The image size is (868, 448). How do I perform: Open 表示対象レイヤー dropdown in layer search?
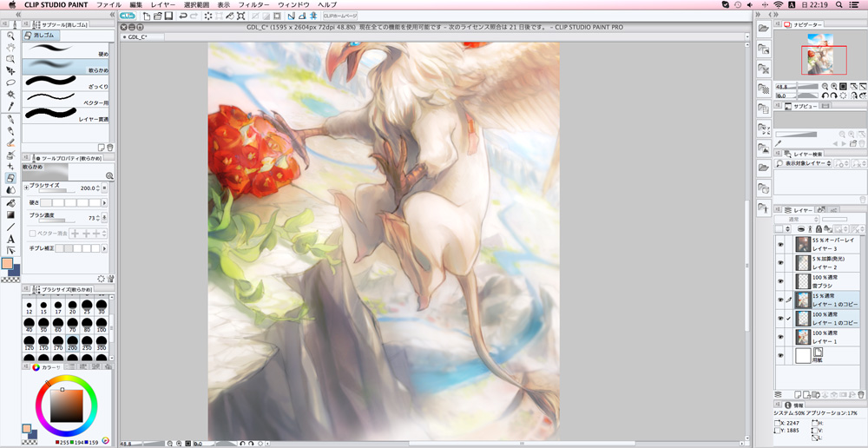(x=804, y=163)
